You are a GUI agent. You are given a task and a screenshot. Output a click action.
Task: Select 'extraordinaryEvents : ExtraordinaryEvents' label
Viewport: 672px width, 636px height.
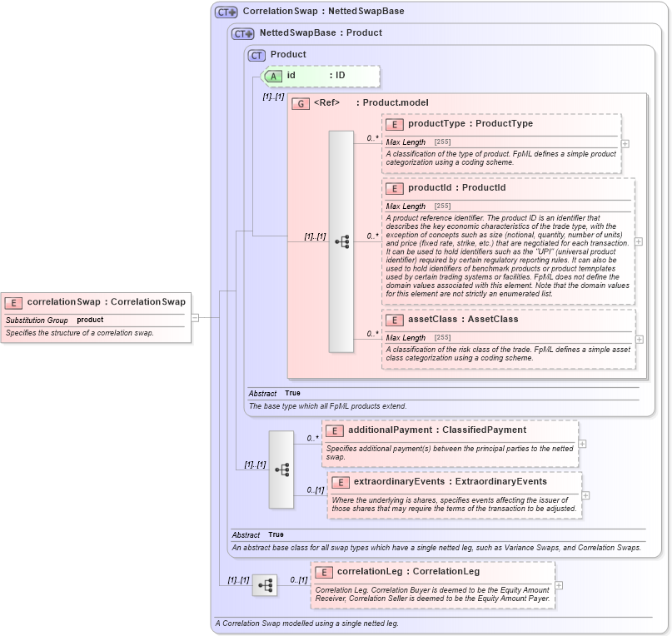point(450,482)
